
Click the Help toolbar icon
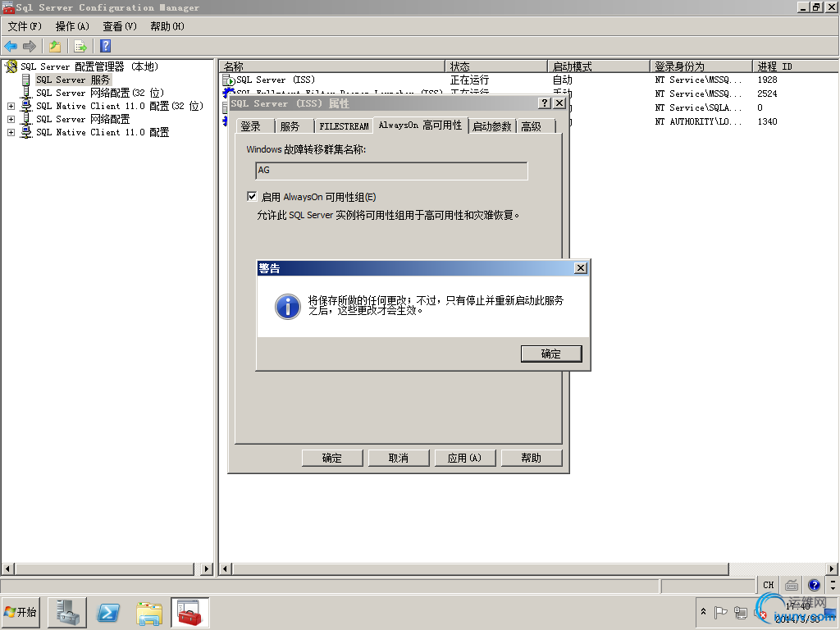coord(106,47)
